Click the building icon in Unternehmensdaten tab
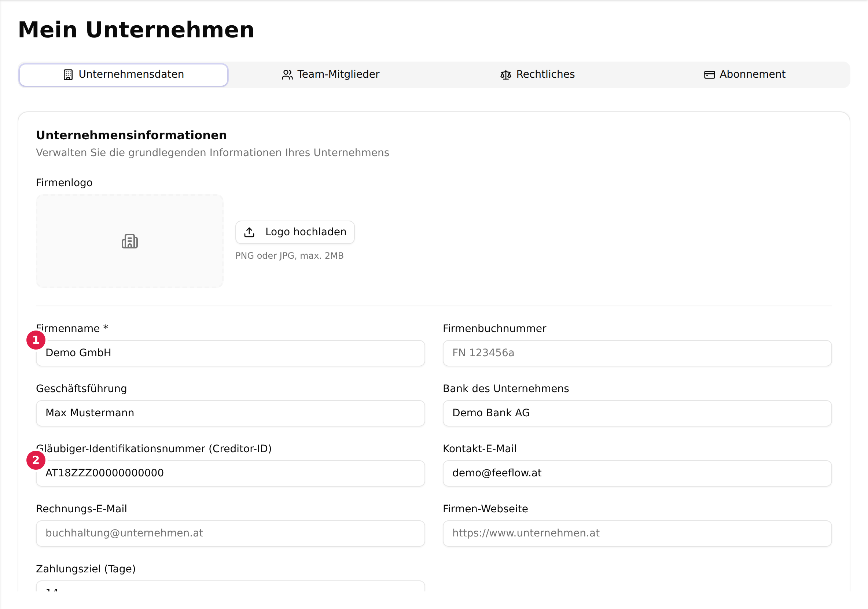This screenshot has height=609, width=868. (x=68, y=75)
